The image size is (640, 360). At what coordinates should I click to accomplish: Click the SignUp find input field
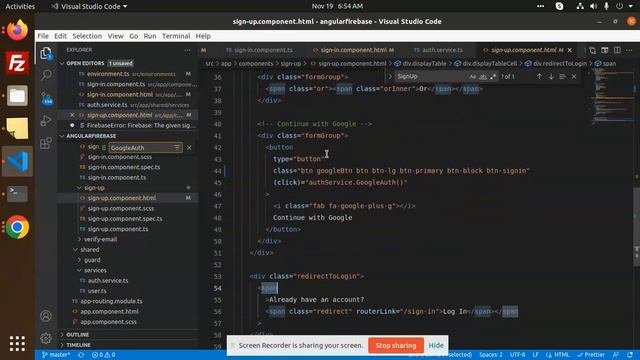(431, 76)
